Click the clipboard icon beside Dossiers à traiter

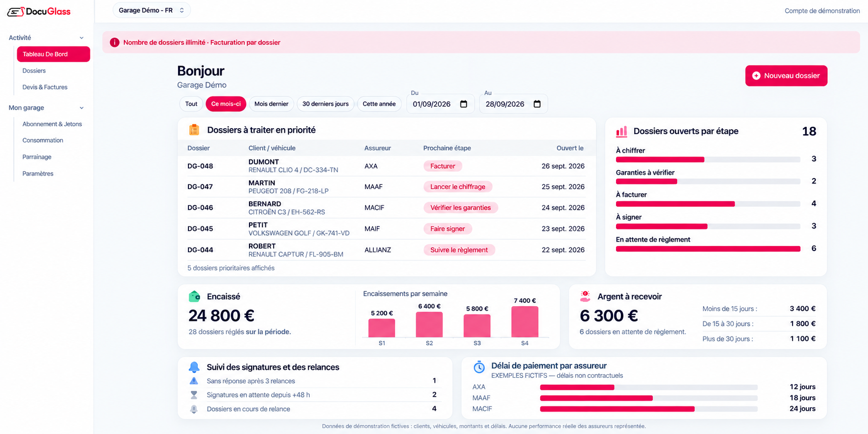[x=194, y=130]
